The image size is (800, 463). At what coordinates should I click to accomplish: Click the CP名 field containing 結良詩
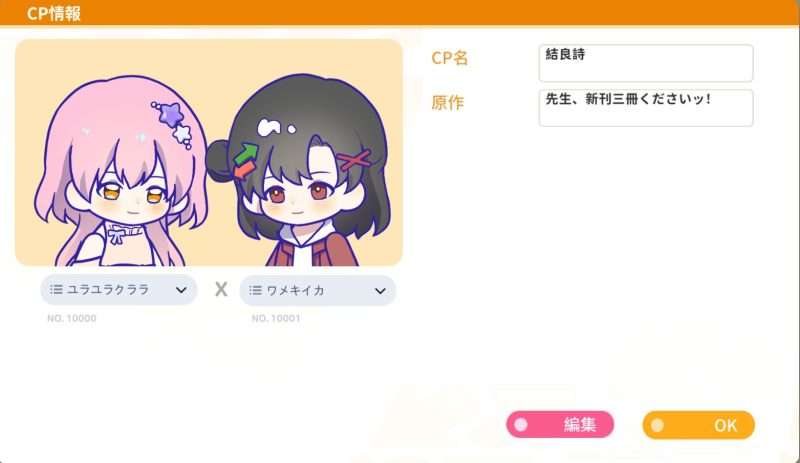(646, 63)
